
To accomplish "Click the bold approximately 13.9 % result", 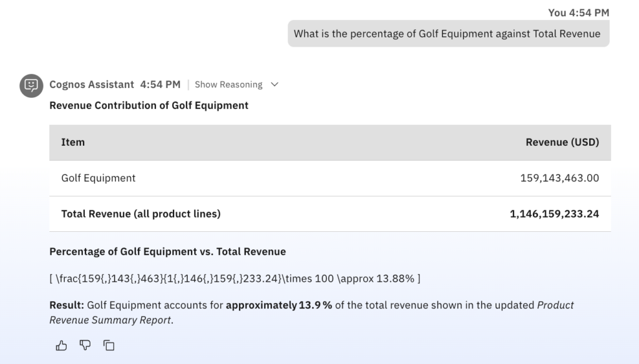I will [278, 305].
